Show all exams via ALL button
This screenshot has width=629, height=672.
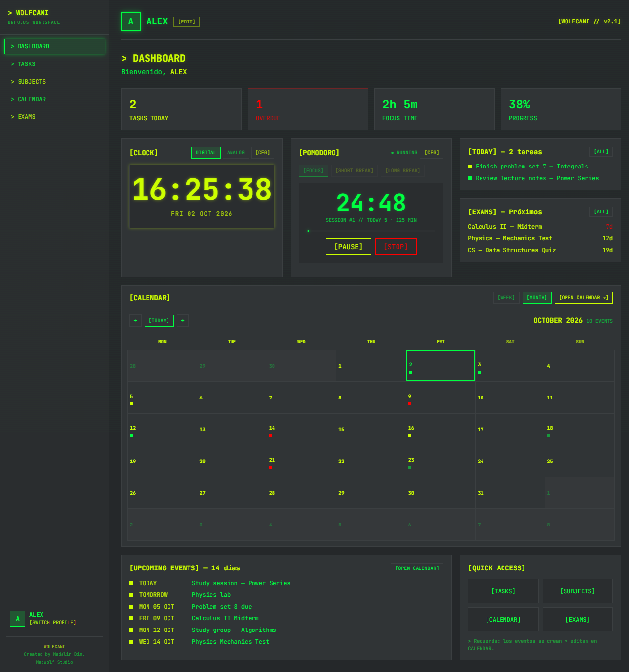coord(601,211)
